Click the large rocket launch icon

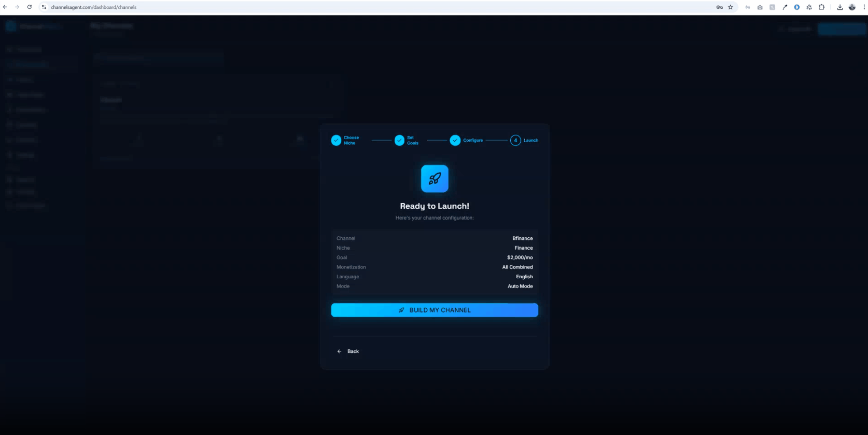click(x=435, y=179)
